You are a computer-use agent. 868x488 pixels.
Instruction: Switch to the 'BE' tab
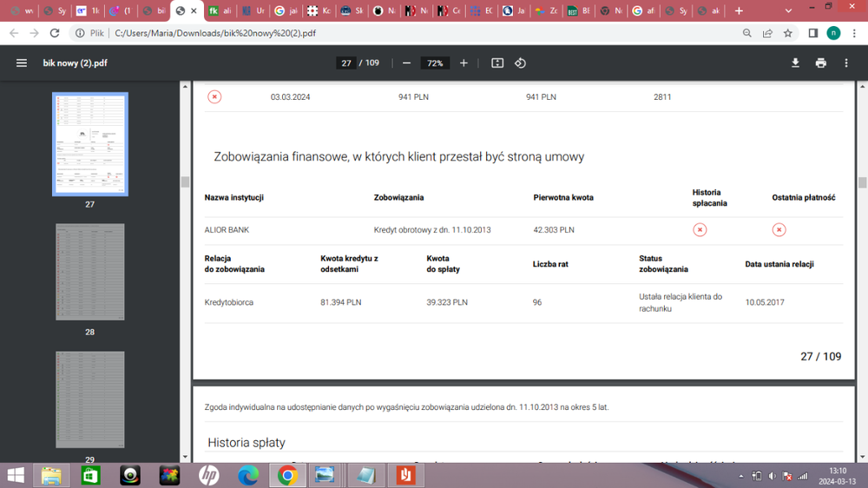coord(579,10)
